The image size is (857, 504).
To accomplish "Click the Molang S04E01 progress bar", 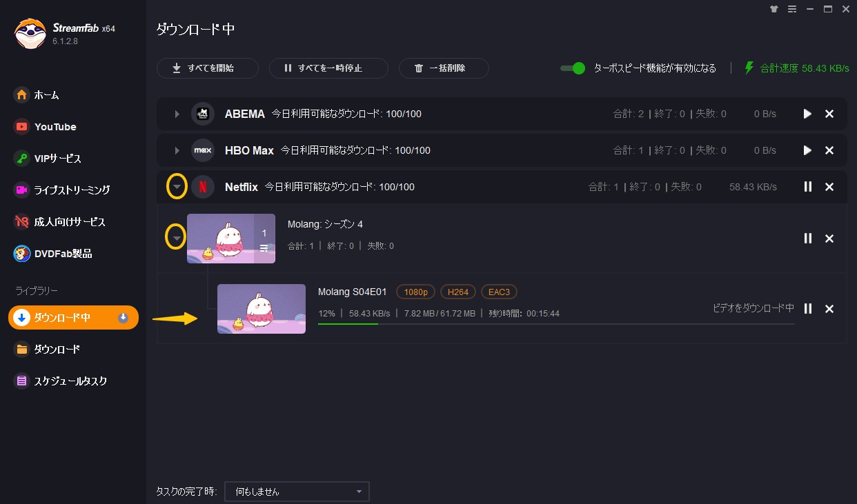I will coord(556,323).
